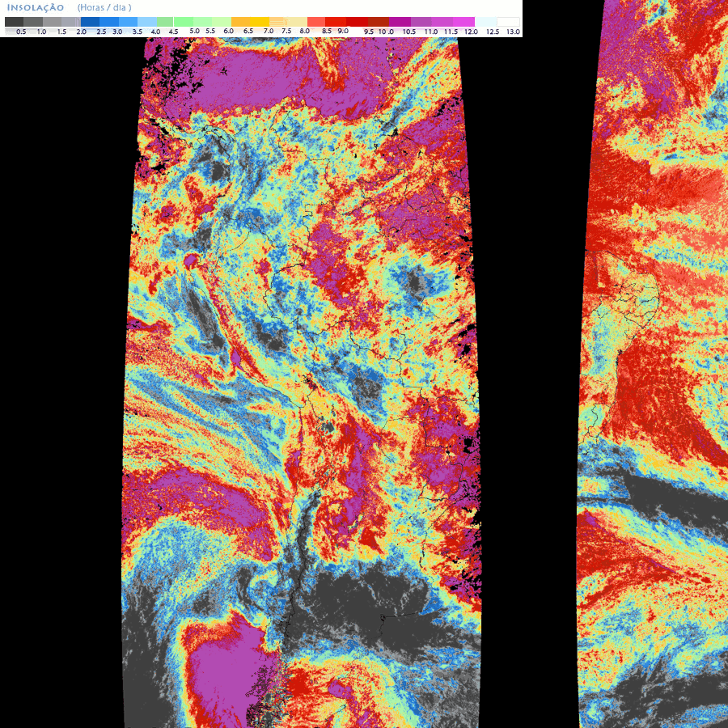
Task: Pick the coral swatch above 8.5
Action: [x=316, y=22]
